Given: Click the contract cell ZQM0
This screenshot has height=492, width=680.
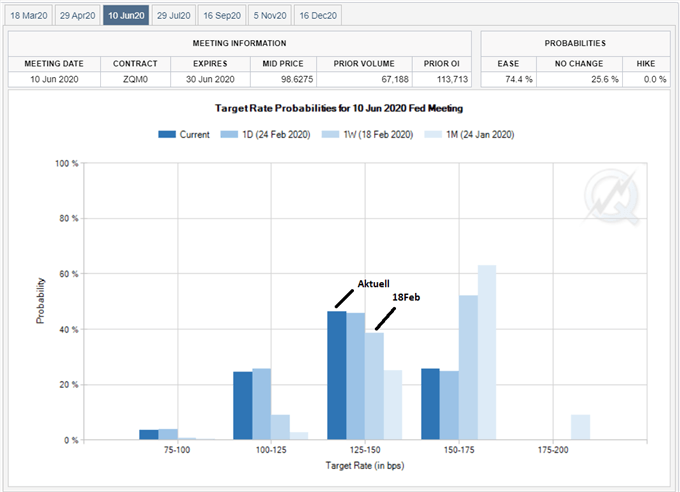Looking at the screenshot, I should point(135,79).
